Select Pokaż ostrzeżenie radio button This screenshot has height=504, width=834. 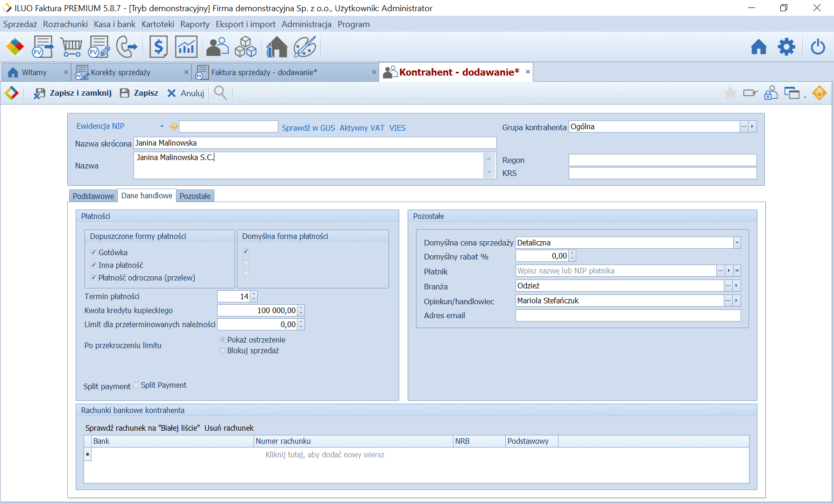click(x=223, y=340)
